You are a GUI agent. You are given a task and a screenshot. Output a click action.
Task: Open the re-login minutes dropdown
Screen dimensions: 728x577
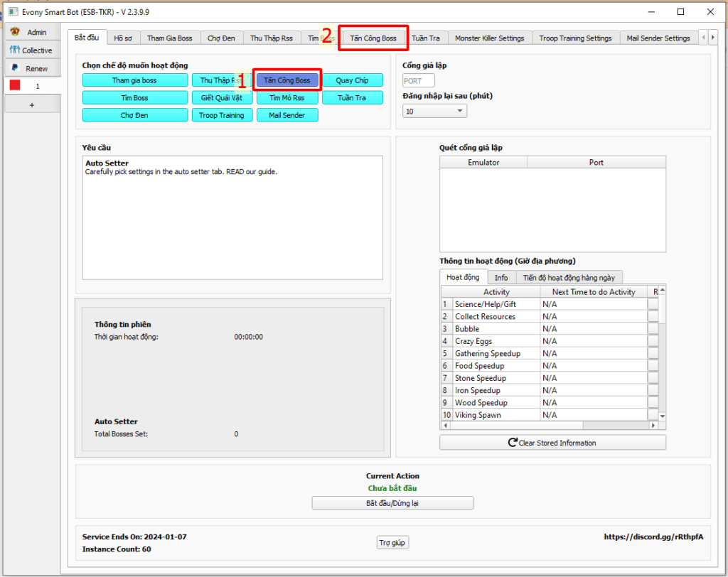click(434, 112)
